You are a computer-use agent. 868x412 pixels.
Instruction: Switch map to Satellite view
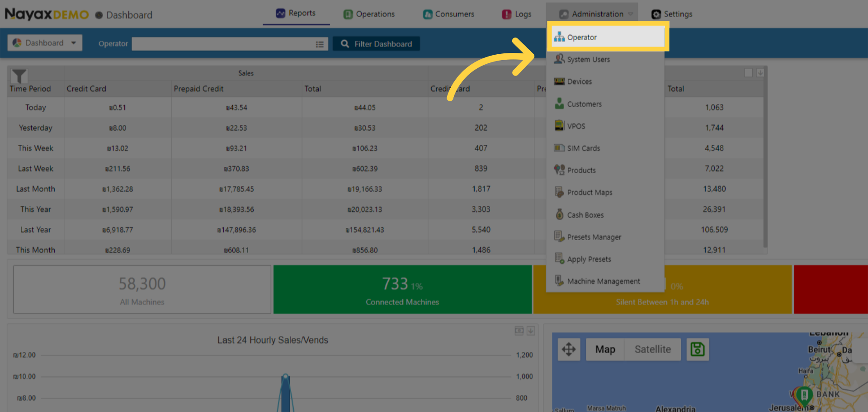click(652, 349)
